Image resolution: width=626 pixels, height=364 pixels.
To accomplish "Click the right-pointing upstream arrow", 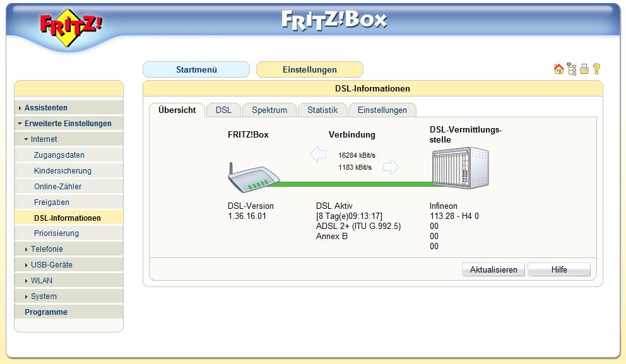I will (391, 167).
